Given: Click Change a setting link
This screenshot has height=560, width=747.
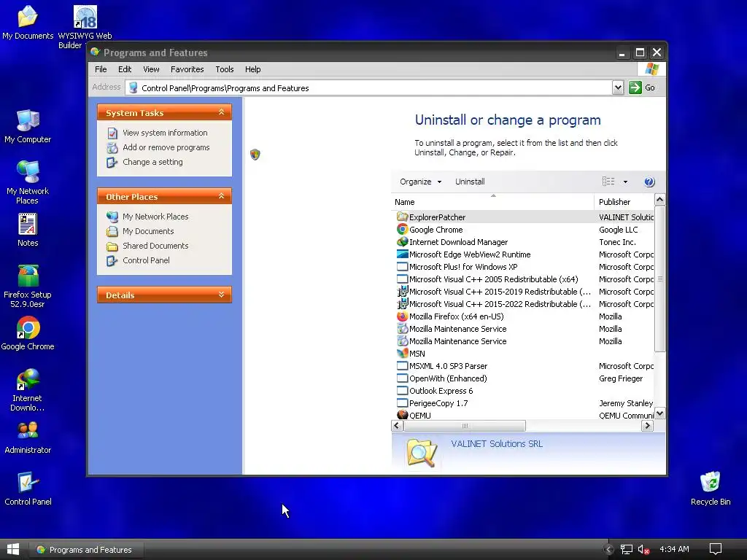Looking at the screenshot, I should tap(152, 162).
